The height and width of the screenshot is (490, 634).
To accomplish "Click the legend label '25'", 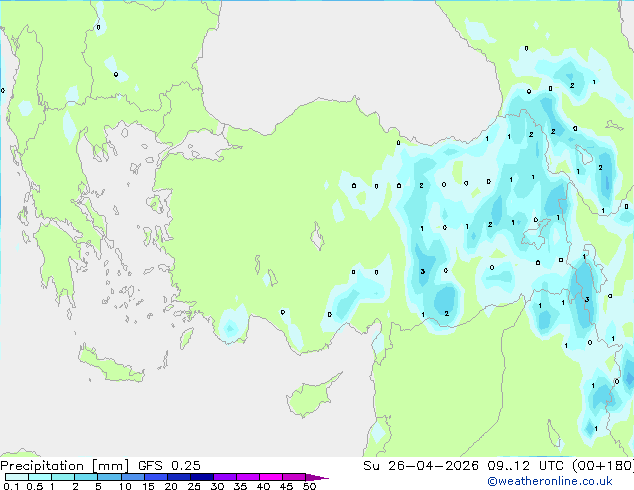I will (194, 486).
